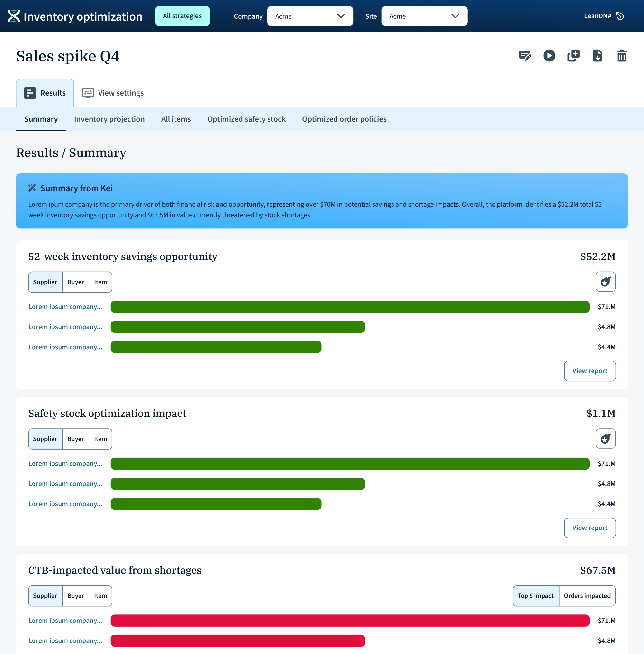644x654 pixels.
Task: Click the LeanDNA history refresh icon
Action: coord(620,16)
